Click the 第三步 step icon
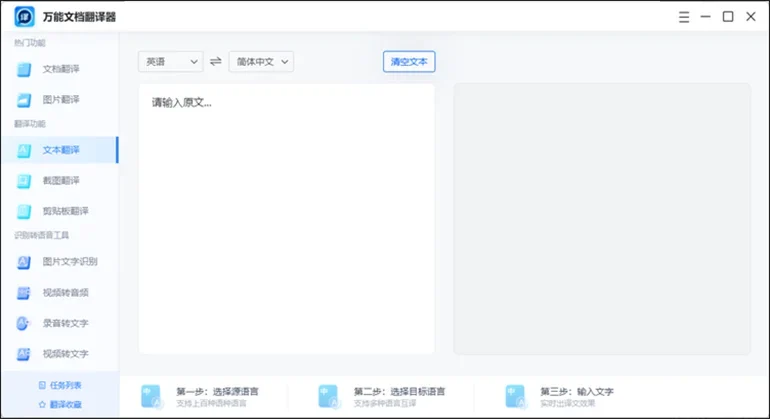 tap(515, 396)
